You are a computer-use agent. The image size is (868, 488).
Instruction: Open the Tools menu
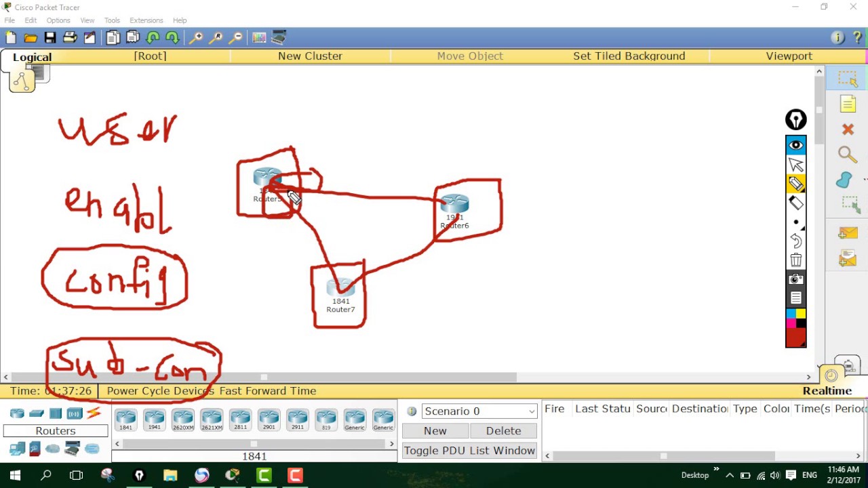coord(112,20)
